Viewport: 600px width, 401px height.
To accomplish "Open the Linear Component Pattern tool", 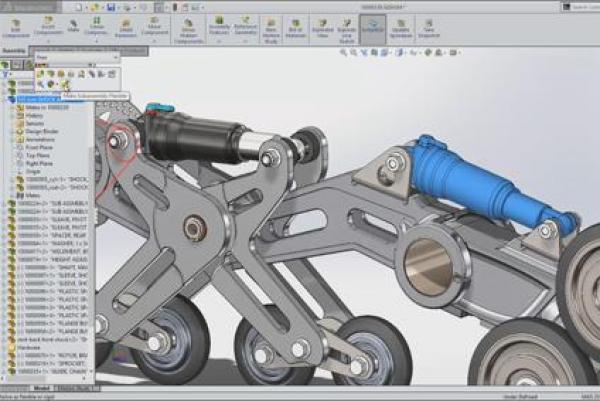I will [98, 23].
